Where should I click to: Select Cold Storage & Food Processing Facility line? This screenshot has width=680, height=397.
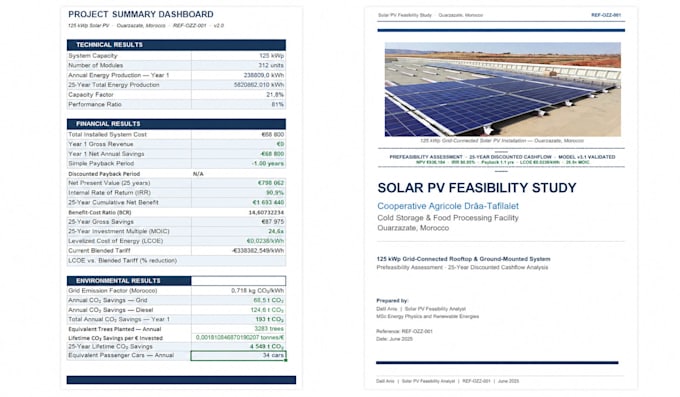tap(448, 218)
